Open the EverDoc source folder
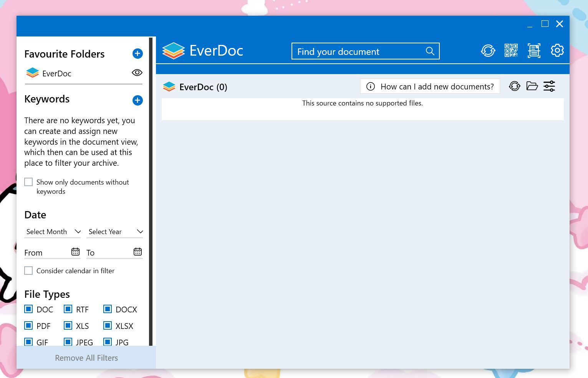588x378 pixels. (532, 86)
